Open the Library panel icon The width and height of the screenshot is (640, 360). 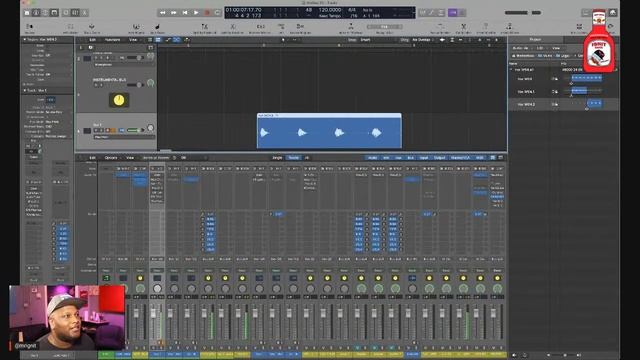[x=27, y=13]
